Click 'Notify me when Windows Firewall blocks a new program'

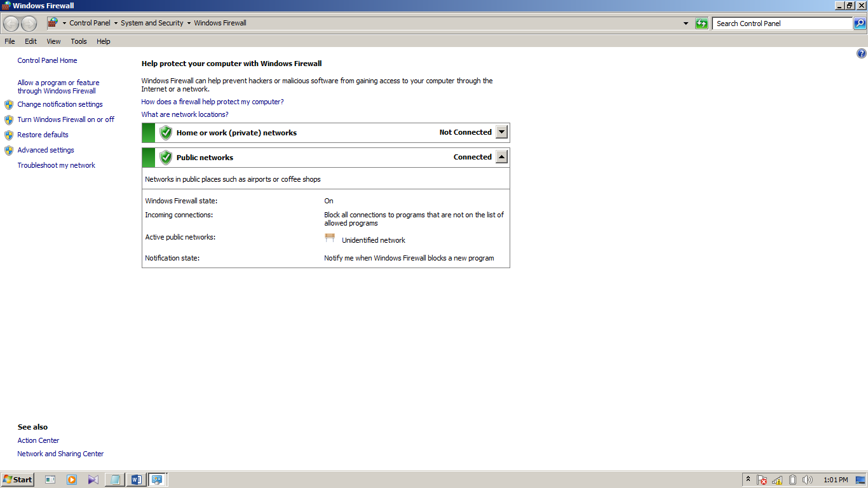click(409, 258)
